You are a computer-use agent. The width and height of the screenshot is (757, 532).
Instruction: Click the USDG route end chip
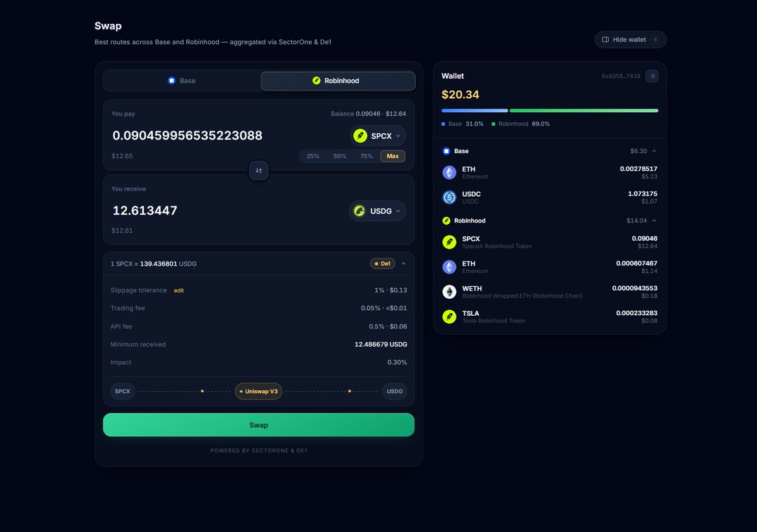[394, 391]
